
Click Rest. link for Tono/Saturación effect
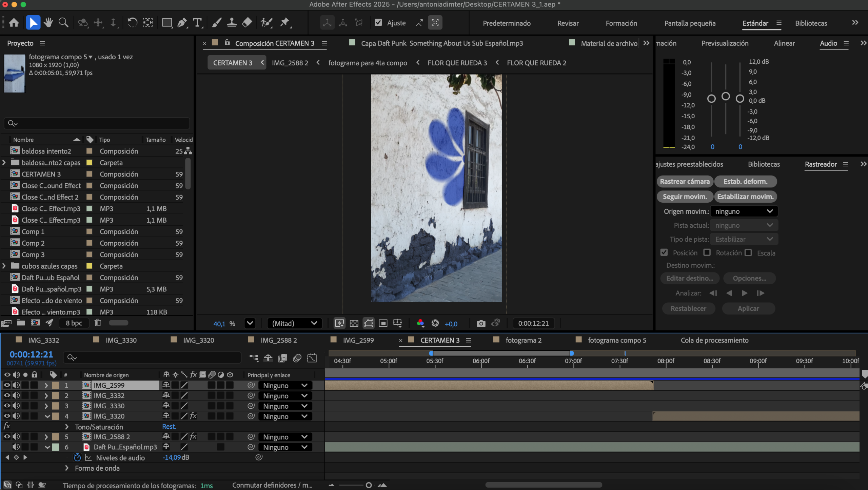pos(169,427)
